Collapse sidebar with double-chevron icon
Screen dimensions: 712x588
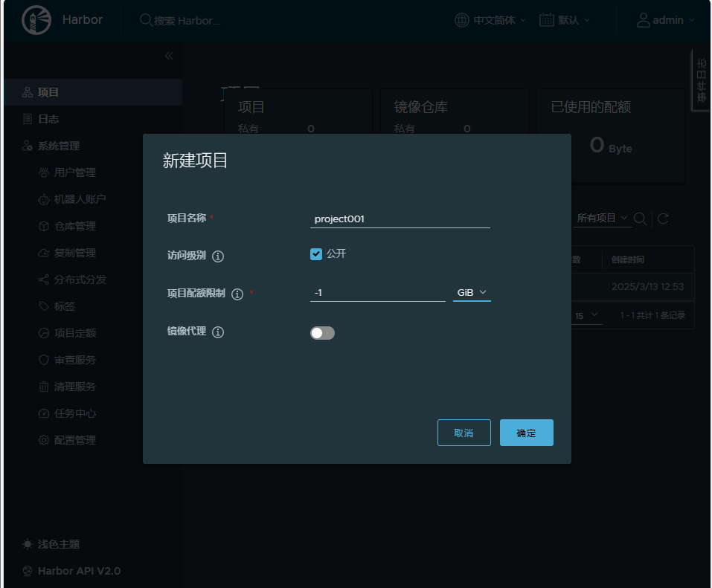[x=169, y=56]
